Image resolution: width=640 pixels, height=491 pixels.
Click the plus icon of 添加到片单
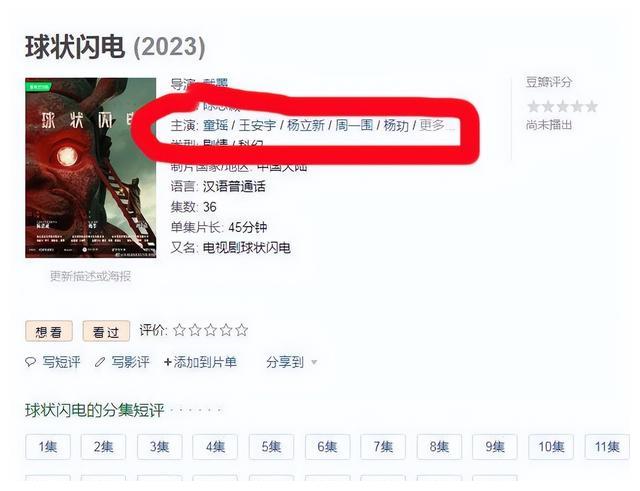[x=167, y=362]
